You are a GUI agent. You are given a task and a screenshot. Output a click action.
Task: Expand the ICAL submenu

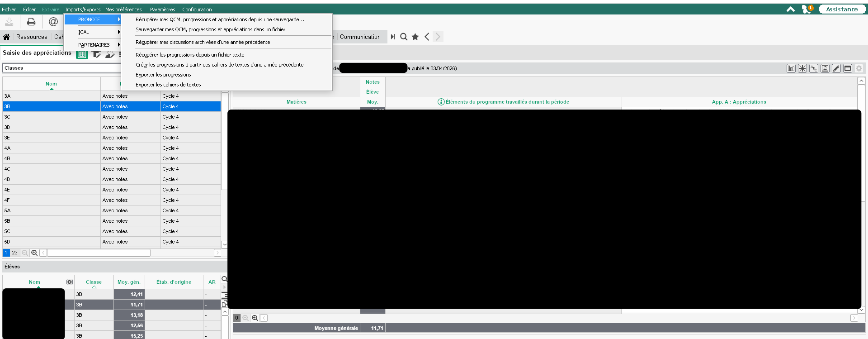click(93, 32)
